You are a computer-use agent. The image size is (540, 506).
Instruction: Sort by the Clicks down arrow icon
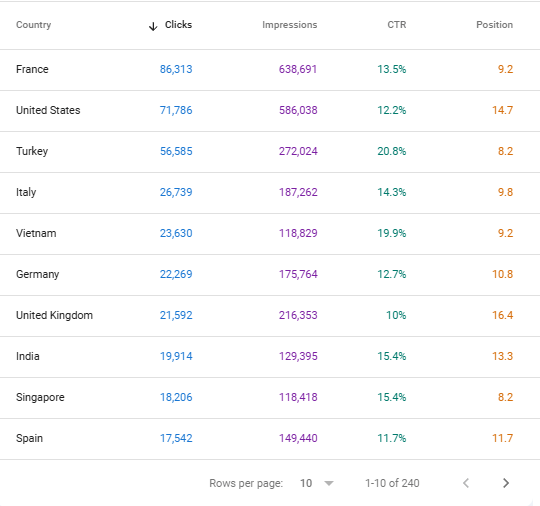click(153, 26)
